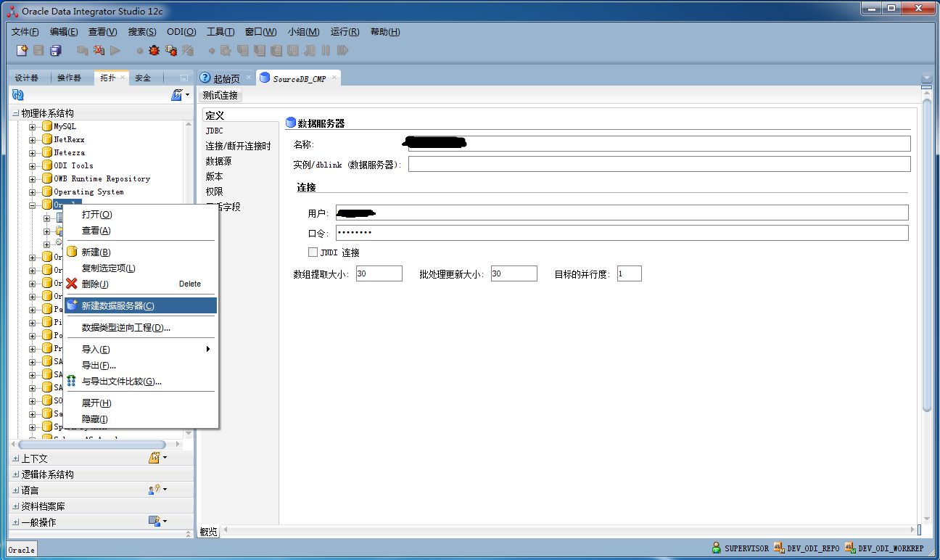This screenshot has height=560, width=940.
Task: Click the gray star bookmark toolbar icon
Action: [226, 51]
